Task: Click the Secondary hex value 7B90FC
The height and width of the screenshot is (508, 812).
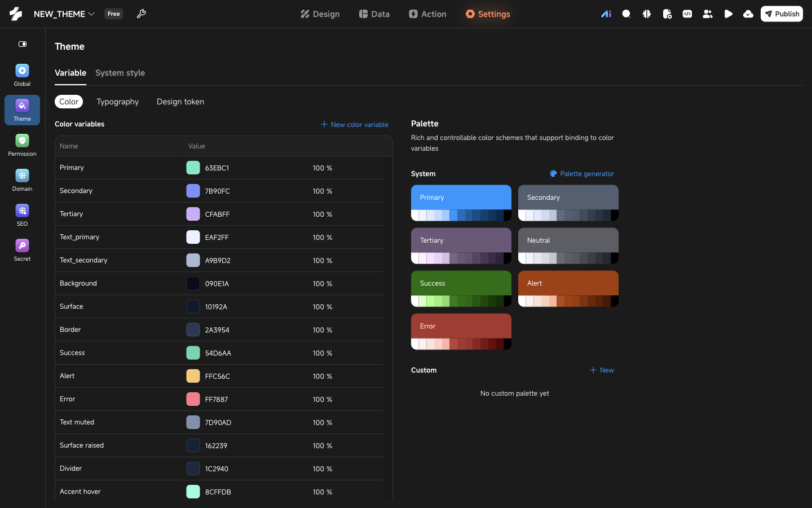Action: click(x=218, y=191)
